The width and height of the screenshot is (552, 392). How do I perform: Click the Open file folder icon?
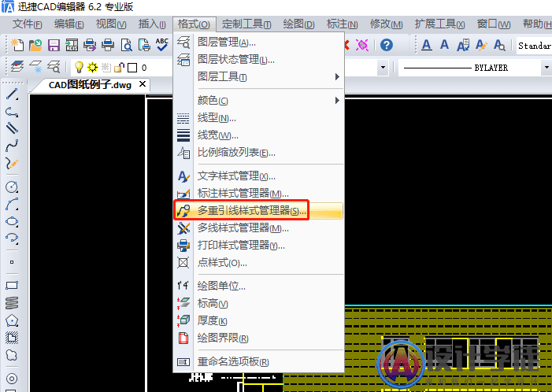point(35,45)
